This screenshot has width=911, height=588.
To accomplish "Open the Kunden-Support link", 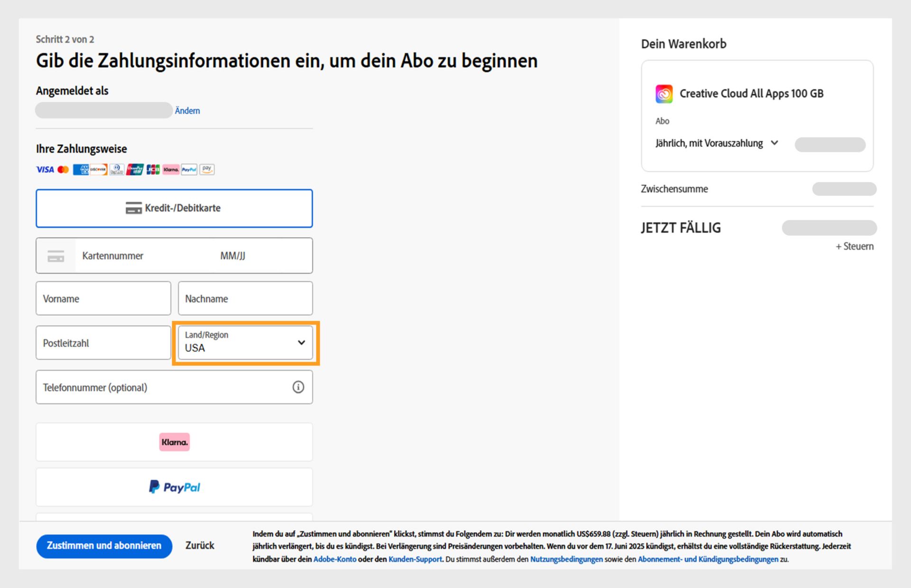I will point(415,559).
